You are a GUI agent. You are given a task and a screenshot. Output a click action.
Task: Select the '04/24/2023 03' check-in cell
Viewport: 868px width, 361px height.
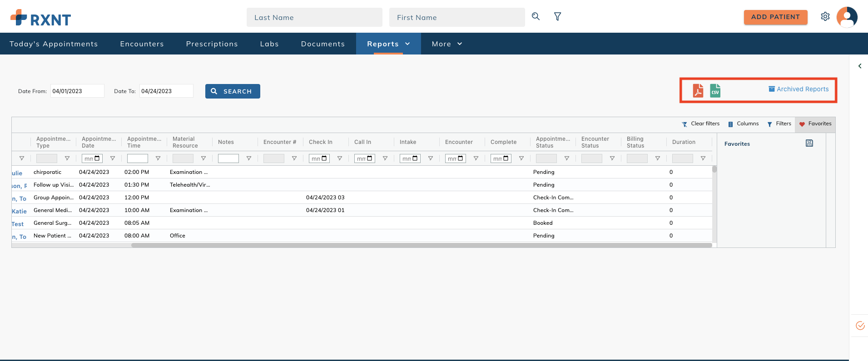pos(325,198)
